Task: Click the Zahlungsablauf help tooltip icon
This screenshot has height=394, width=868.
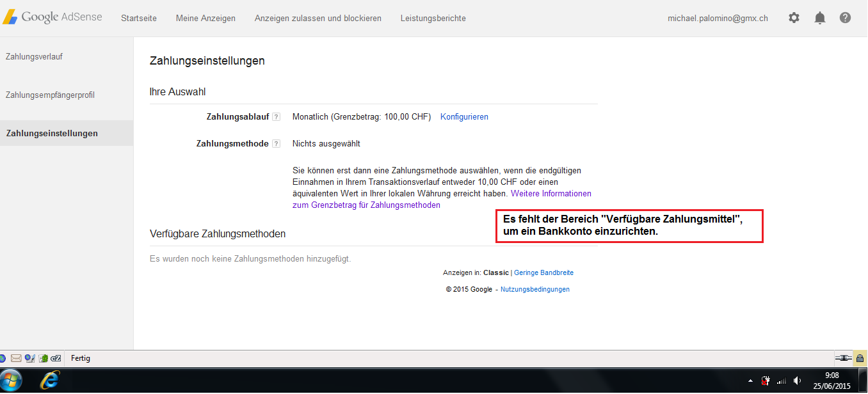Action: pyautogui.click(x=276, y=117)
